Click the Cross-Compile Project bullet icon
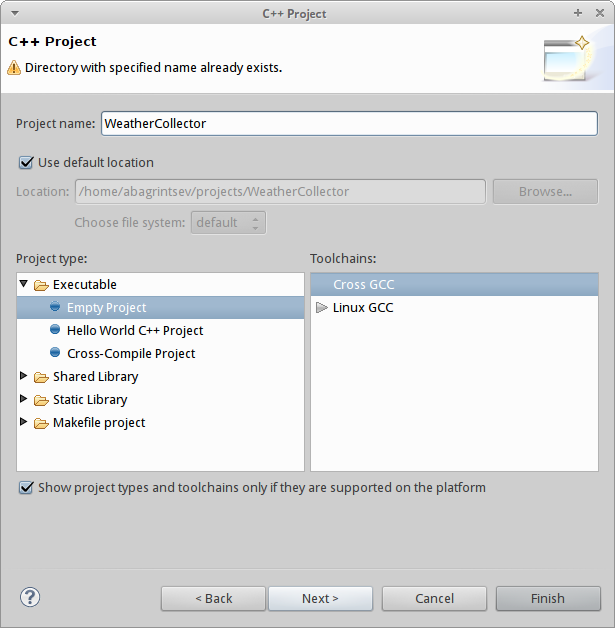Screen dimensions: 615x628 click(55, 353)
